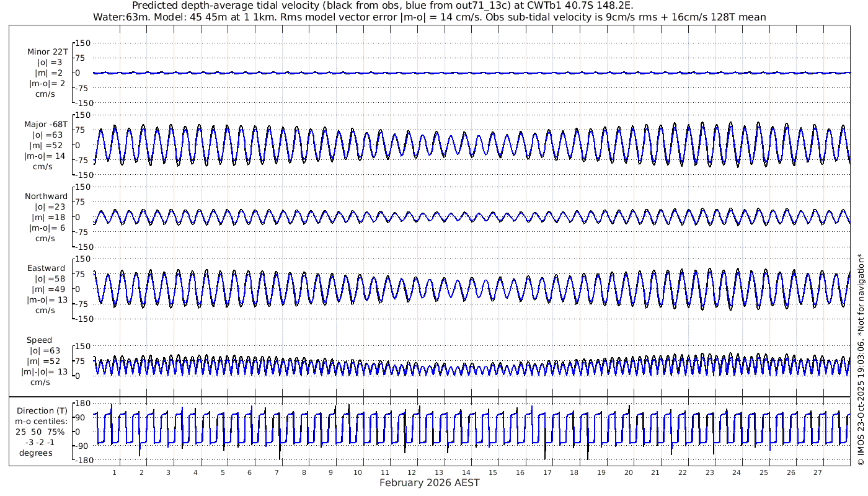Click the '|m-o|= 14' statistic in Major panel
The height and width of the screenshot is (496, 868).
coord(45,156)
